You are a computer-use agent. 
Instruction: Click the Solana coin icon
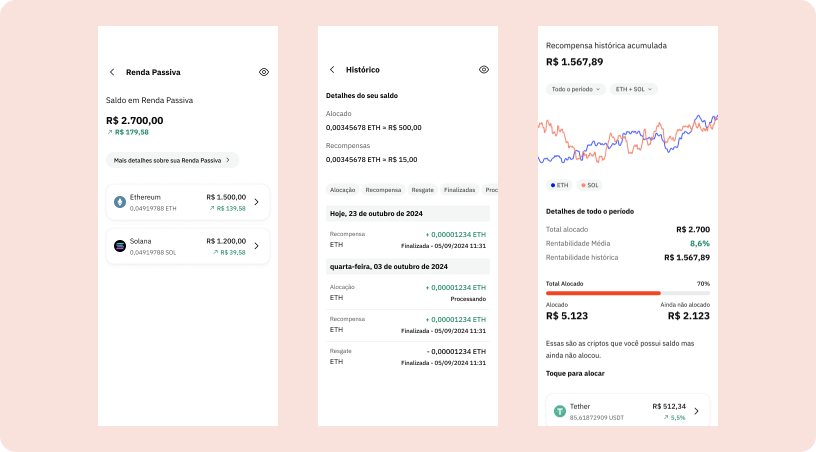point(120,246)
